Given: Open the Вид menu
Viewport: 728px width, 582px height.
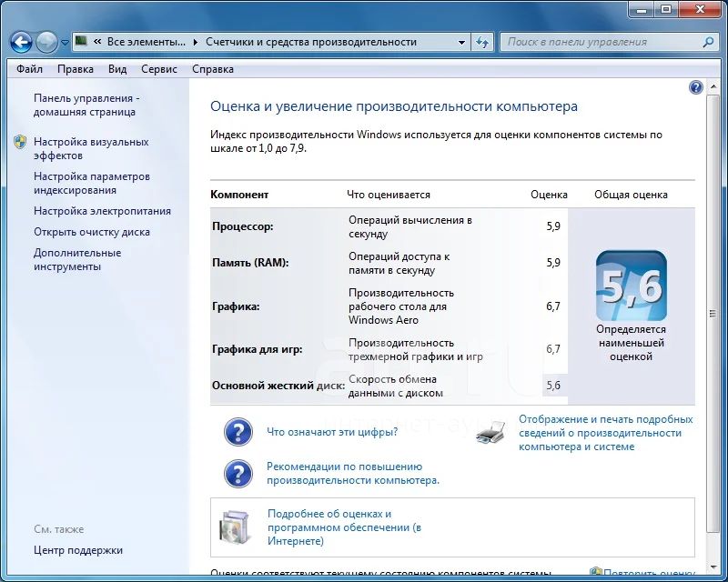Looking at the screenshot, I should [117, 69].
